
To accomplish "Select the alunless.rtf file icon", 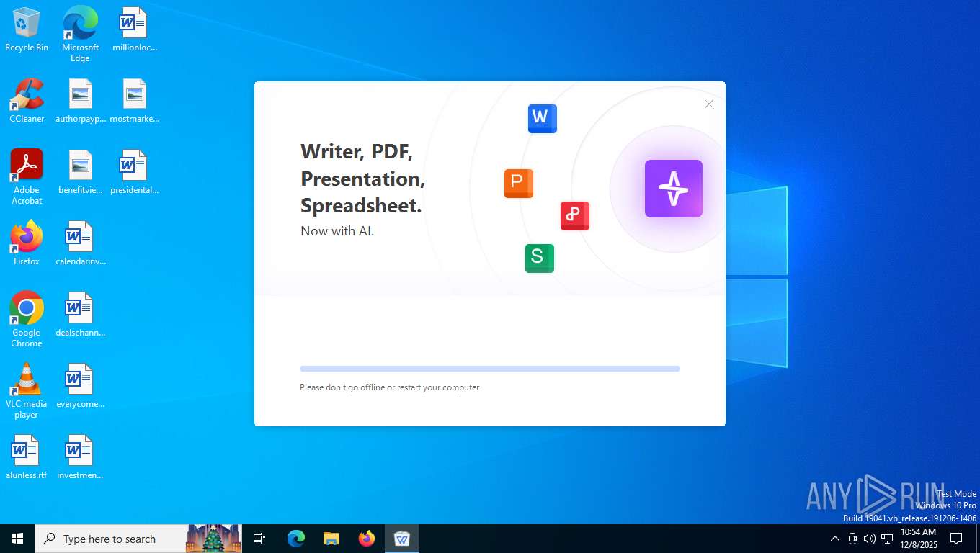I will (x=27, y=457).
